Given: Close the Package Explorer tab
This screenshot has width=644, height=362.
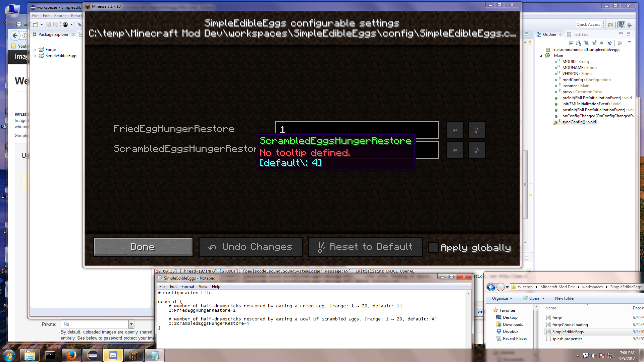Looking at the screenshot, I should click(73, 35).
